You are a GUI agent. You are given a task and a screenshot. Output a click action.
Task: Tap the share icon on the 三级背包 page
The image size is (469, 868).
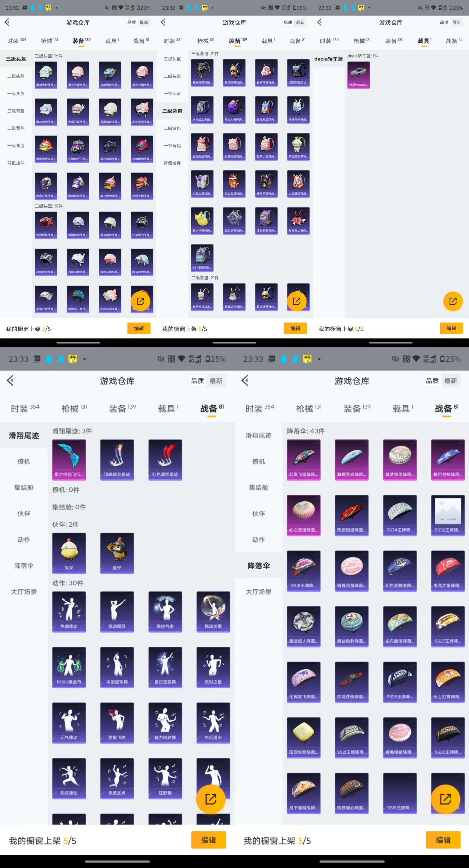tap(296, 301)
